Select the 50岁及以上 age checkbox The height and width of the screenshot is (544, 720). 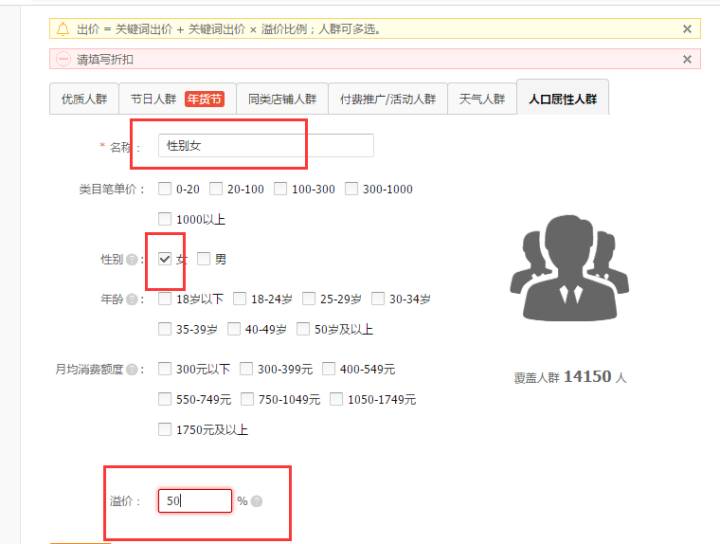click(x=303, y=329)
